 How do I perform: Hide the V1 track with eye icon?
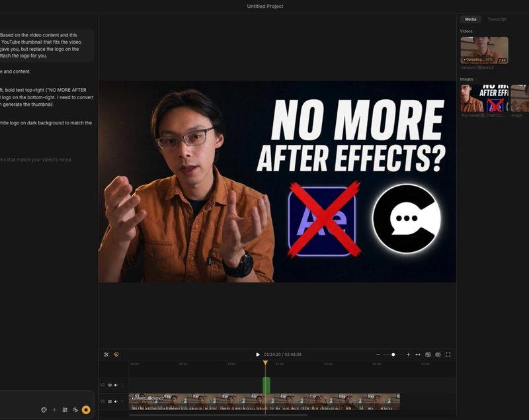pyautogui.click(x=110, y=401)
